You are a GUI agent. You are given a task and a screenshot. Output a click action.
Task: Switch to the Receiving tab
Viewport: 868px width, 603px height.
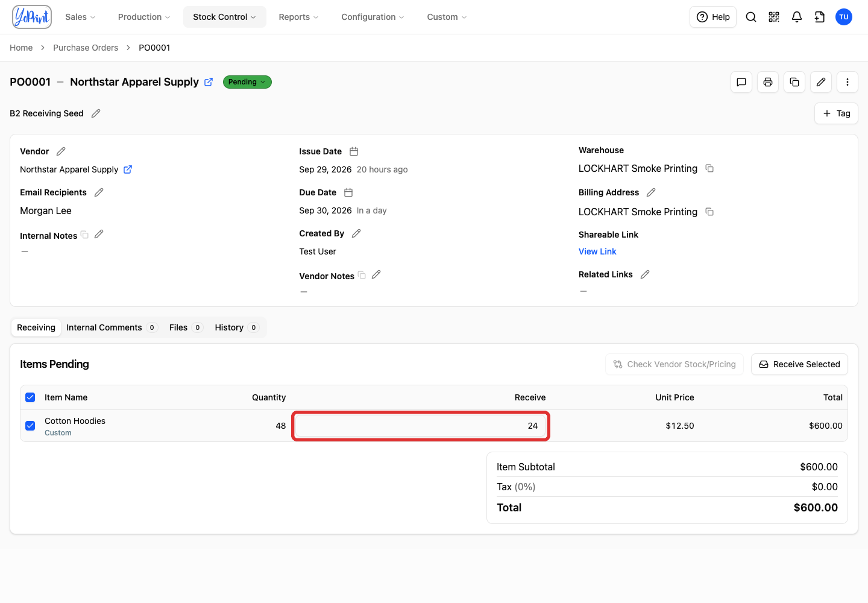(x=36, y=327)
